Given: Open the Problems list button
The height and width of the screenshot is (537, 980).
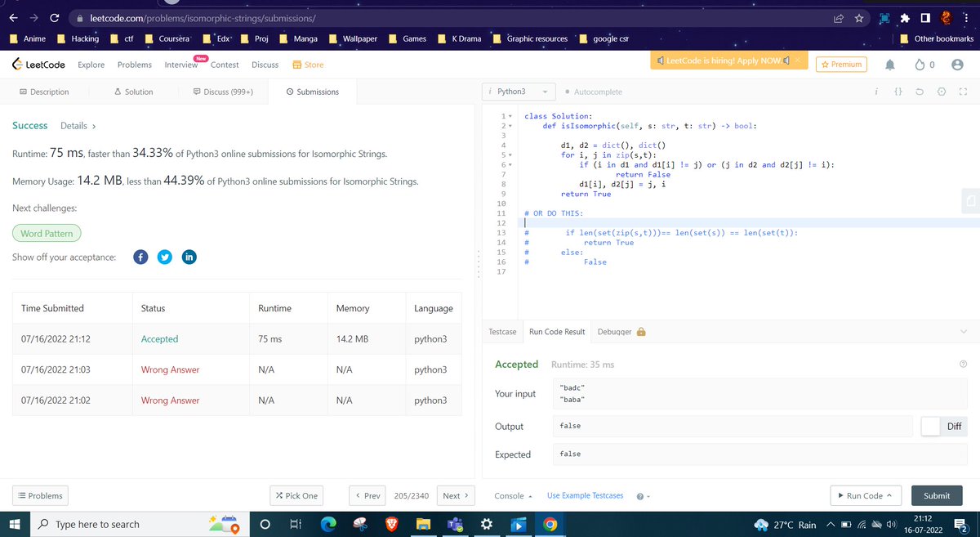Looking at the screenshot, I should click(x=41, y=495).
